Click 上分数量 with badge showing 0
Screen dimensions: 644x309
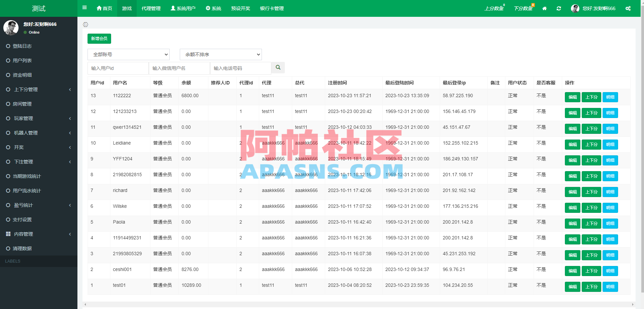[x=494, y=9]
